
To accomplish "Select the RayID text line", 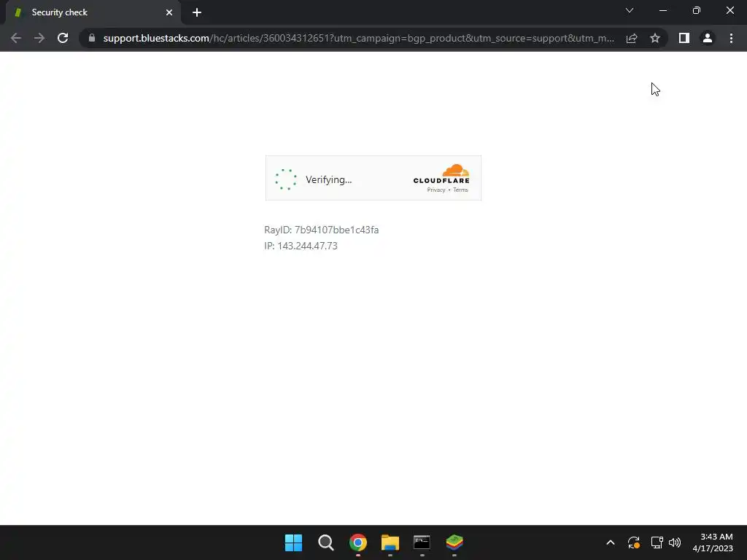I will click(321, 230).
